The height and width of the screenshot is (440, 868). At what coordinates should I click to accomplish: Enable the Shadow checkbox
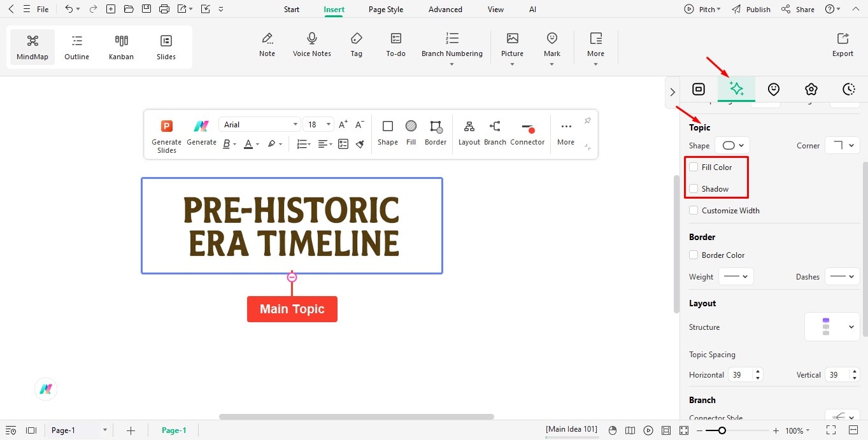pyautogui.click(x=694, y=188)
